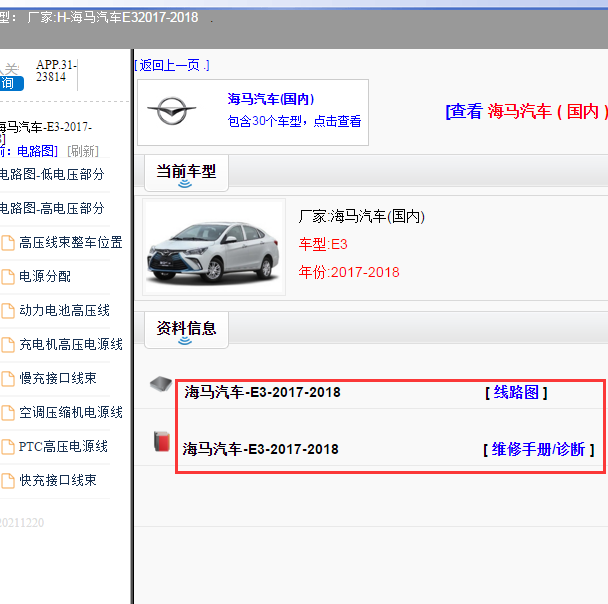Open PTC高压电源线 tree item
Screen dimensions: 608x604
tap(63, 447)
